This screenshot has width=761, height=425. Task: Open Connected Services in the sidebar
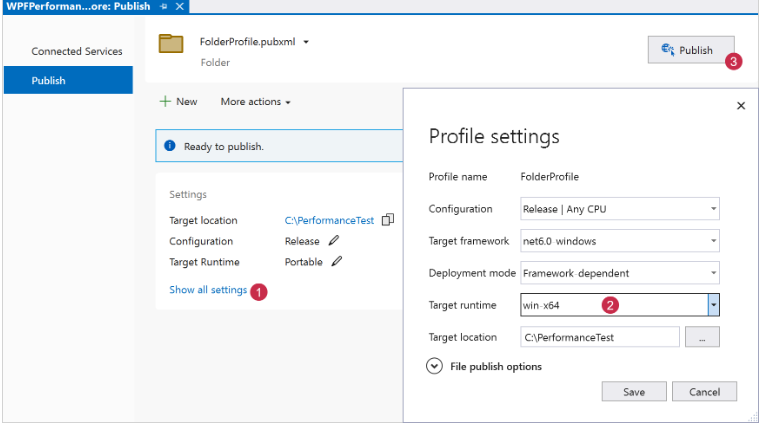pyautogui.click(x=77, y=51)
